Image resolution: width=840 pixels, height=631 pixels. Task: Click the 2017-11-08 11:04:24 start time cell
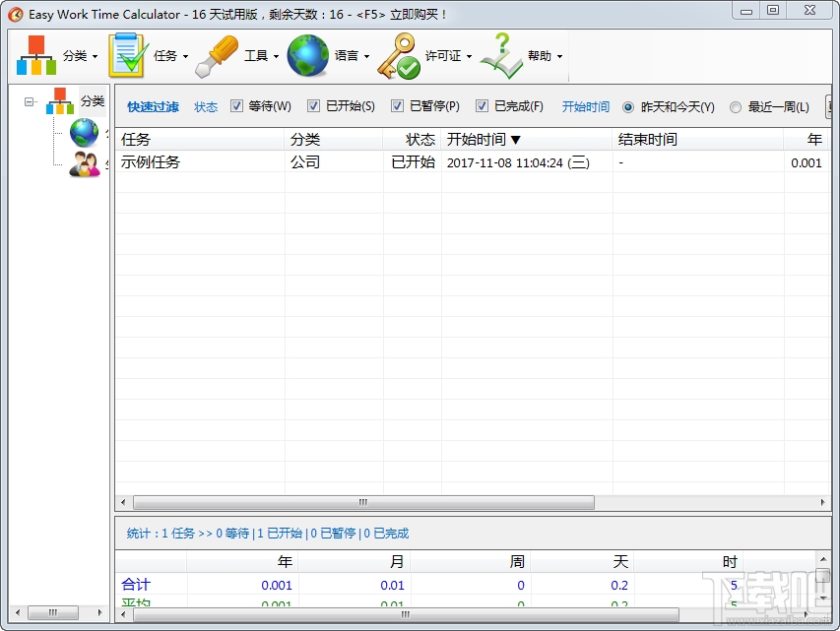click(518, 162)
